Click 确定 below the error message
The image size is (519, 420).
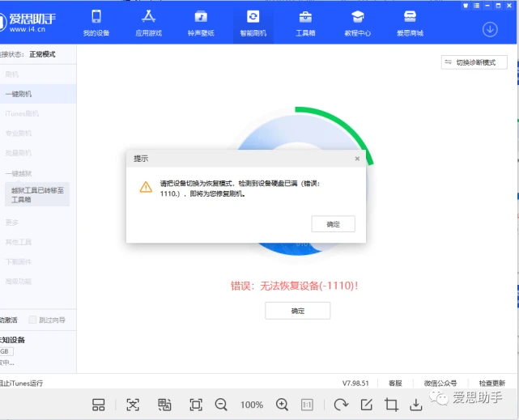click(x=298, y=311)
